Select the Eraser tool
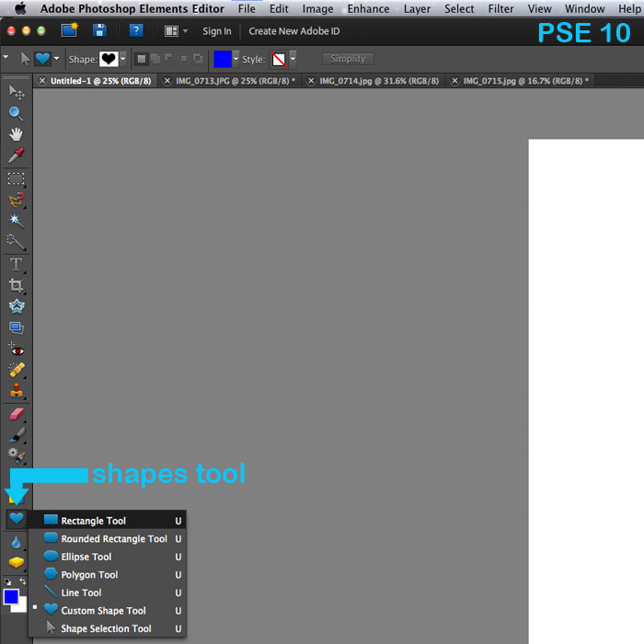Image resolution: width=644 pixels, height=644 pixels. pyautogui.click(x=17, y=414)
